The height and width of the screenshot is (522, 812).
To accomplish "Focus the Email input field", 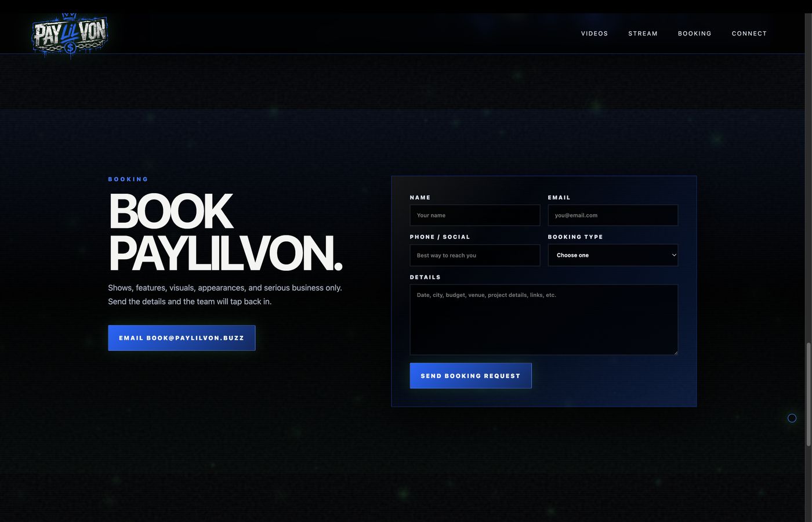I will (x=612, y=215).
